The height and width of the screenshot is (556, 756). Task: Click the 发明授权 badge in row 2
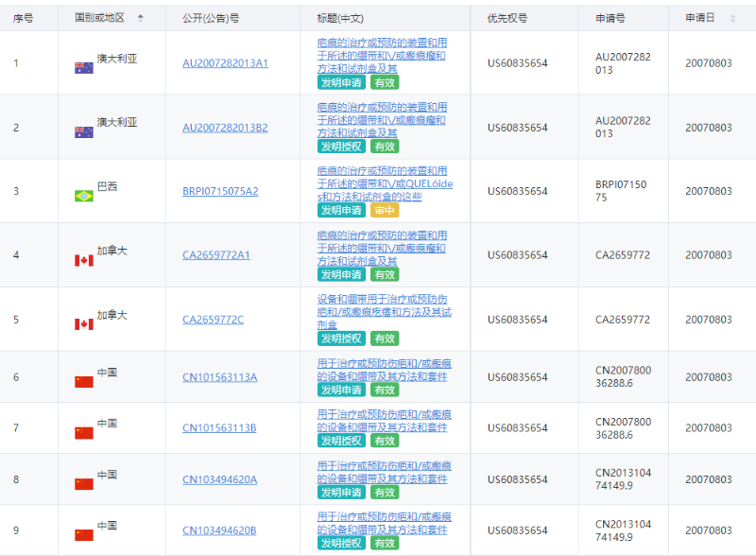[x=341, y=147]
